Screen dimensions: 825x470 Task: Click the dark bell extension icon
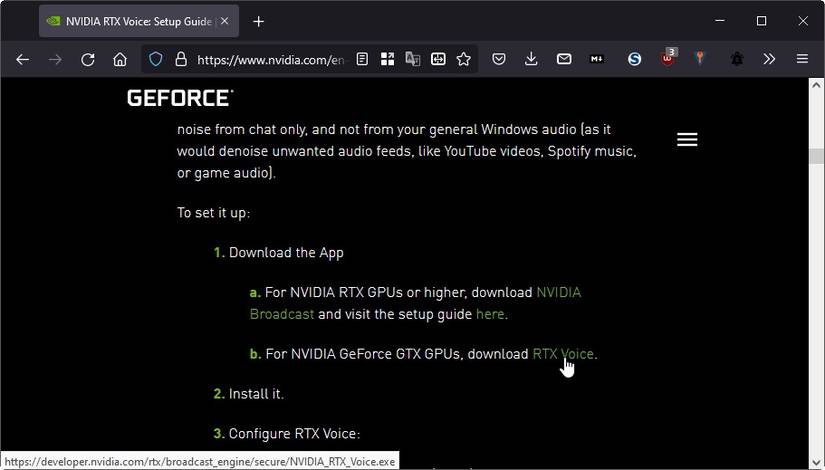tap(737, 59)
